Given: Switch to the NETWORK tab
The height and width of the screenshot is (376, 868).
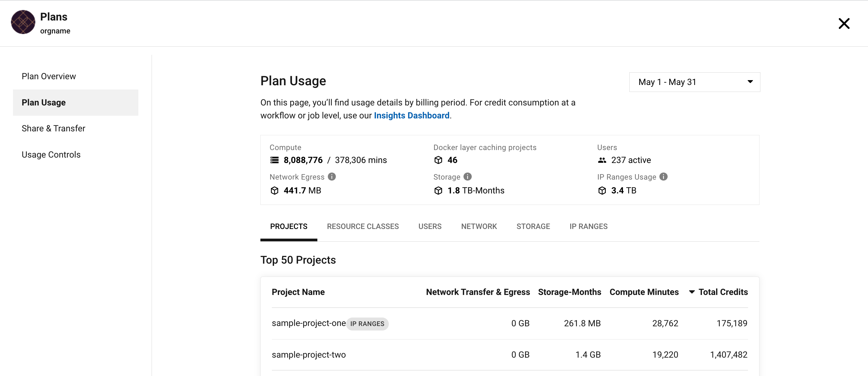Looking at the screenshot, I should (479, 226).
